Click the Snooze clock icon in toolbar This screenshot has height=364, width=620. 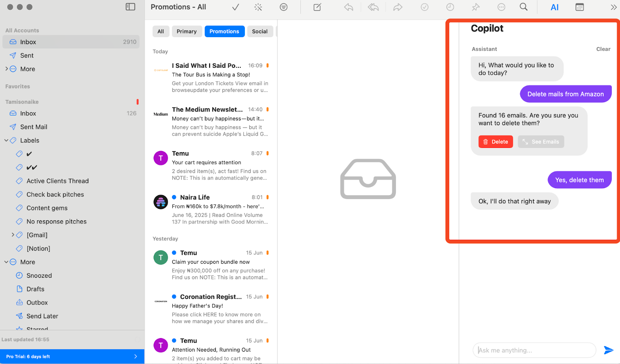[450, 7]
